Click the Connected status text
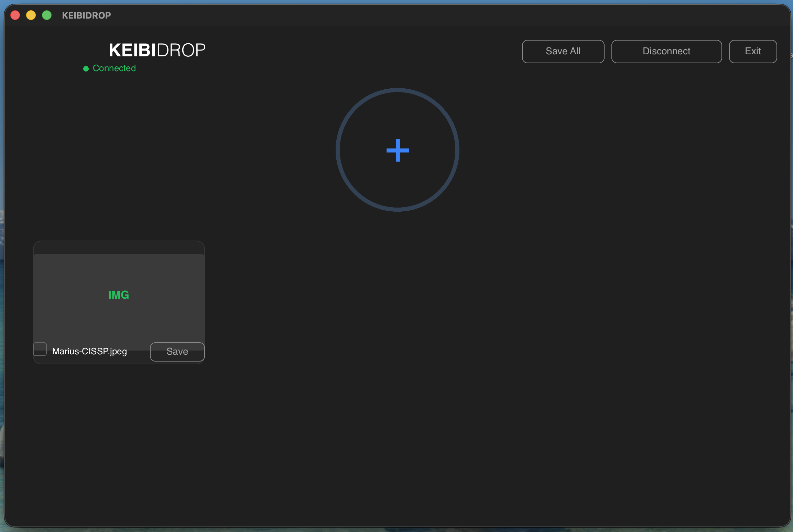 click(114, 68)
